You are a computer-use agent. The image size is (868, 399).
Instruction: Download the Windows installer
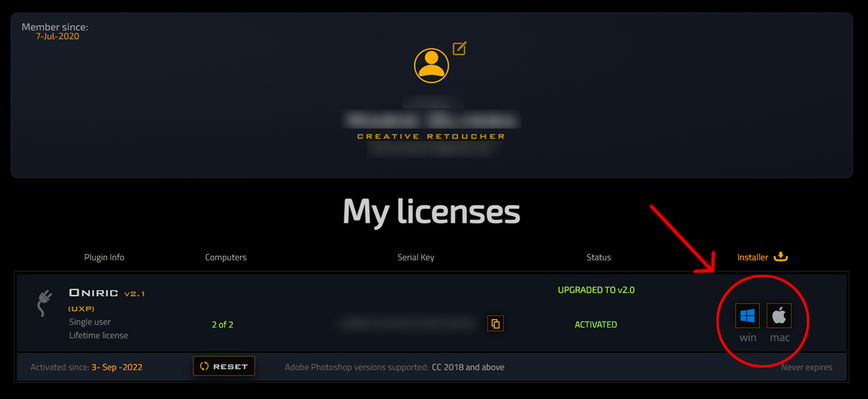point(747,316)
